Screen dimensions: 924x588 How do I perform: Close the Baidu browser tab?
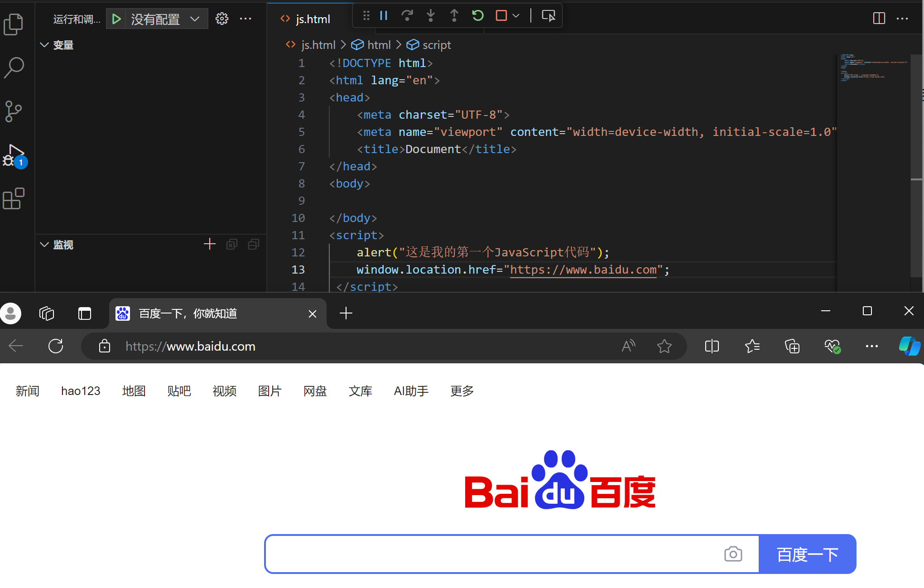point(313,313)
